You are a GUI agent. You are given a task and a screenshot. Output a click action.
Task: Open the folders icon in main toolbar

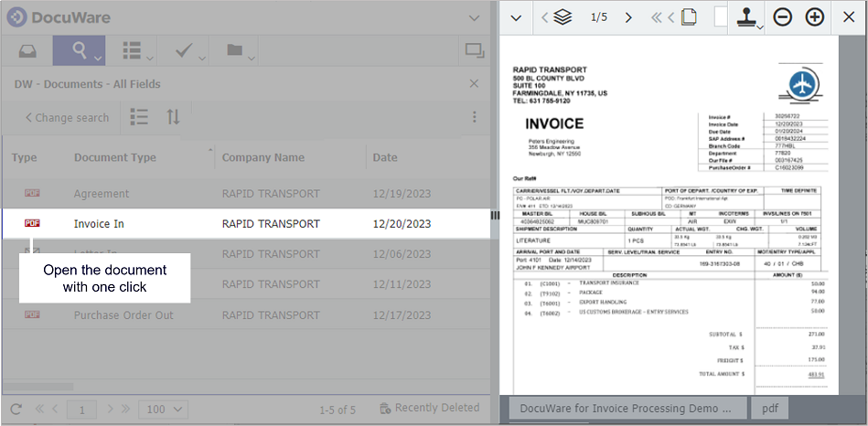[x=236, y=50]
